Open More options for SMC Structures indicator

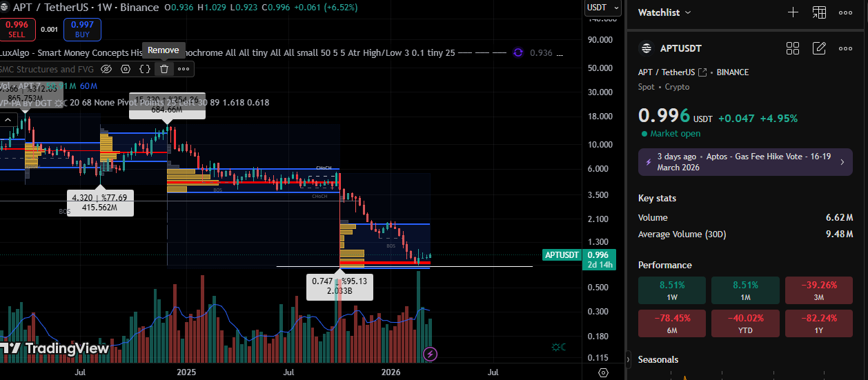click(x=184, y=69)
